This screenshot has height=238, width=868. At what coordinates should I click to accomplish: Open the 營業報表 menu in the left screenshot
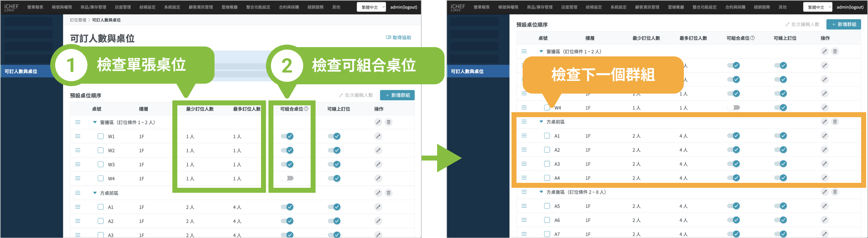click(x=35, y=7)
